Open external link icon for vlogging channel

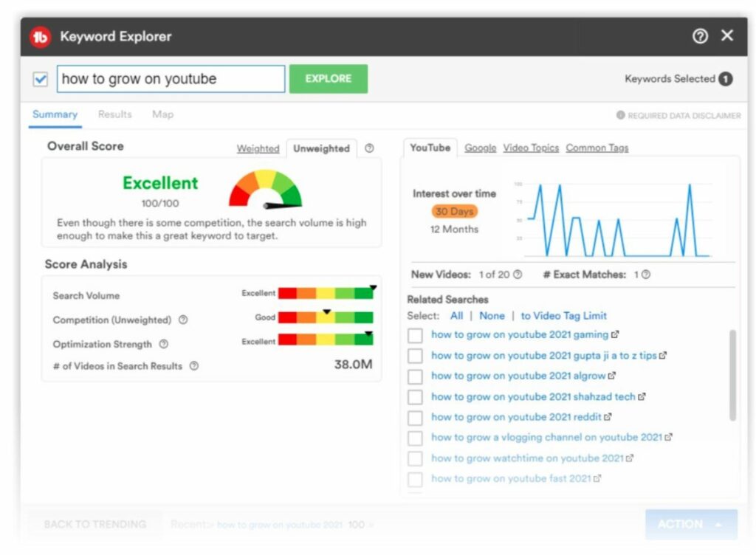click(668, 438)
